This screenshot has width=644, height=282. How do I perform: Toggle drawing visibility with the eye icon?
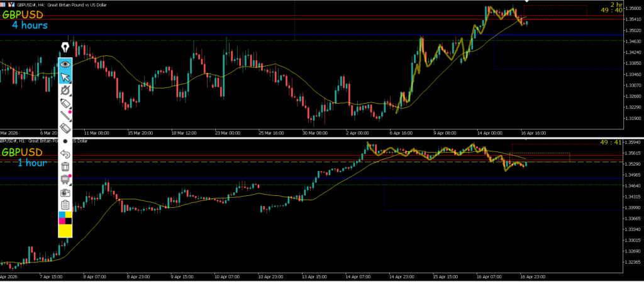pos(65,64)
